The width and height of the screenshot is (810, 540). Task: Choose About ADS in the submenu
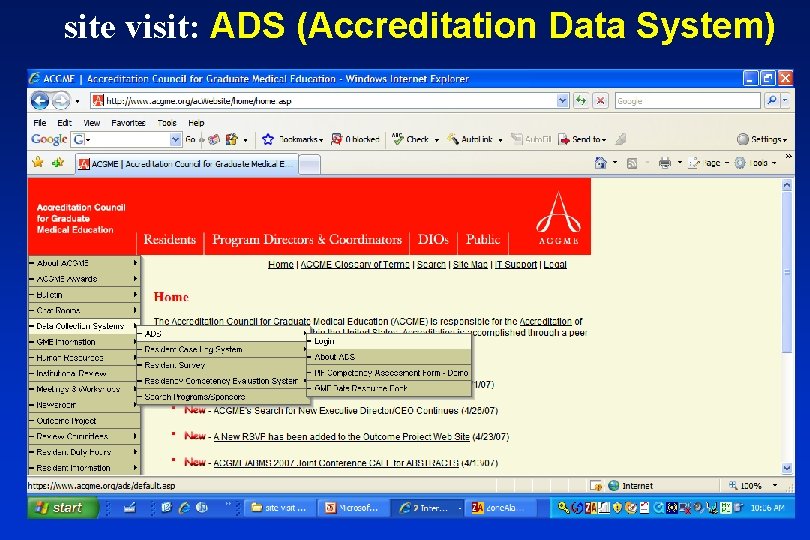tap(390, 357)
